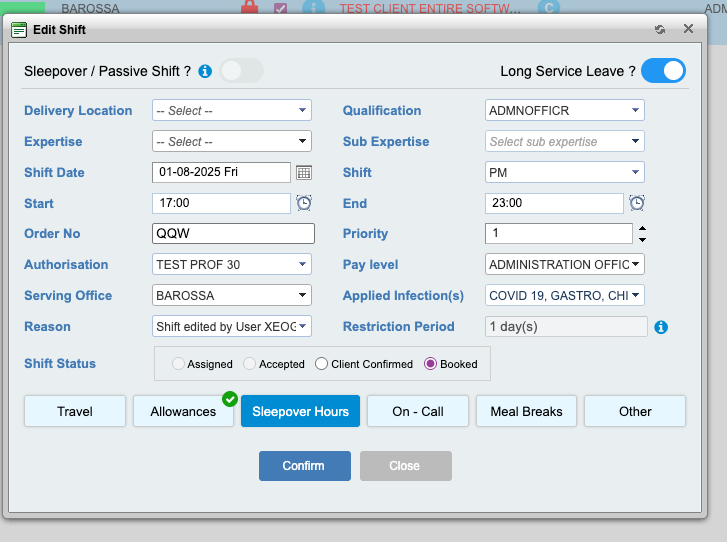Expand the Qualification dropdown
Viewport: 727px width, 542px height.
click(x=565, y=111)
